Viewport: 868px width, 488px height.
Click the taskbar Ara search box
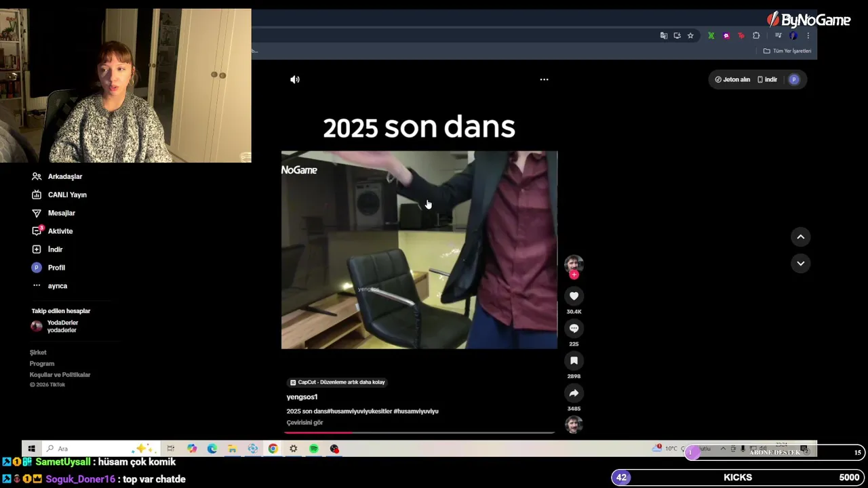click(100, 449)
